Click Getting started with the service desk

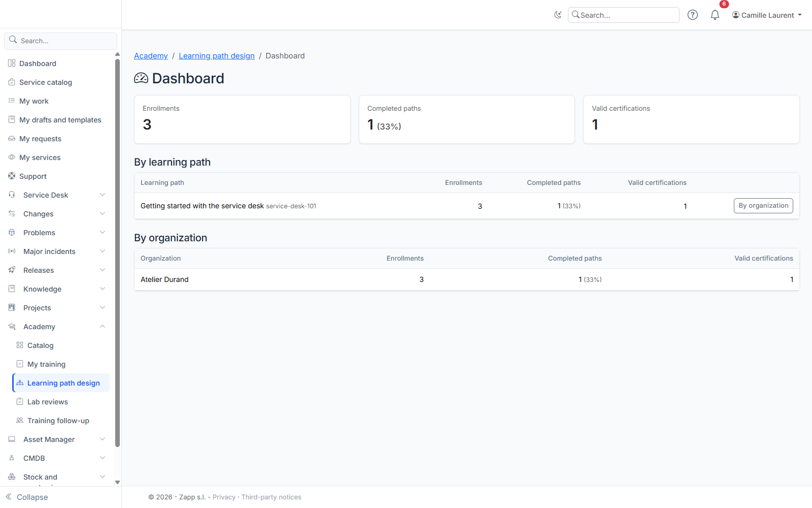click(x=202, y=206)
